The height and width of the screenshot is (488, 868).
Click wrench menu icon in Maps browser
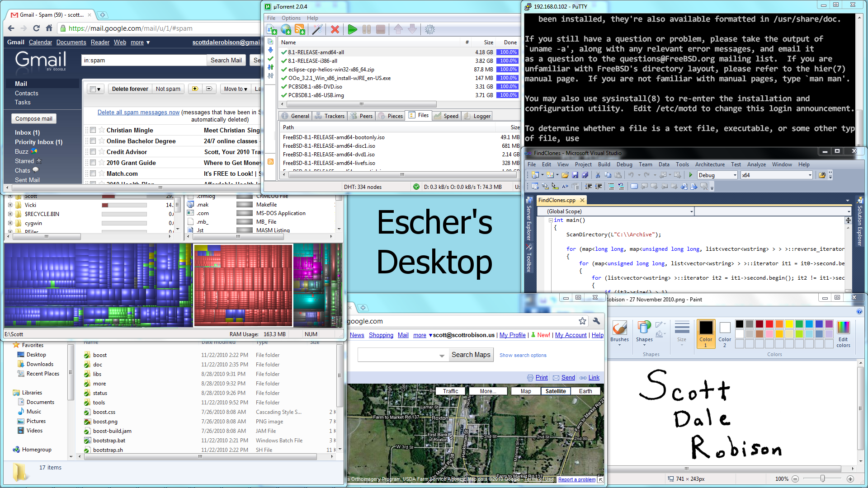(597, 321)
